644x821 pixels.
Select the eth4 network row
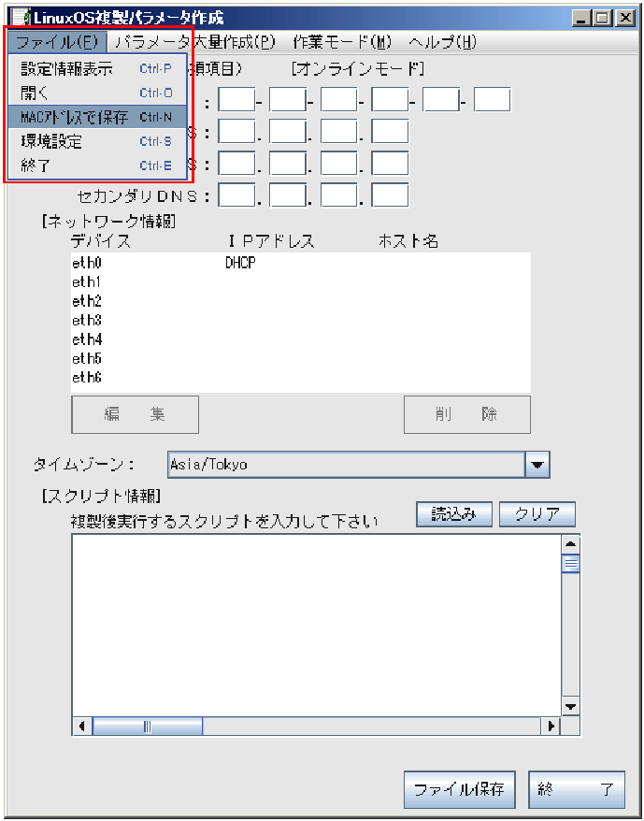click(301, 339)
